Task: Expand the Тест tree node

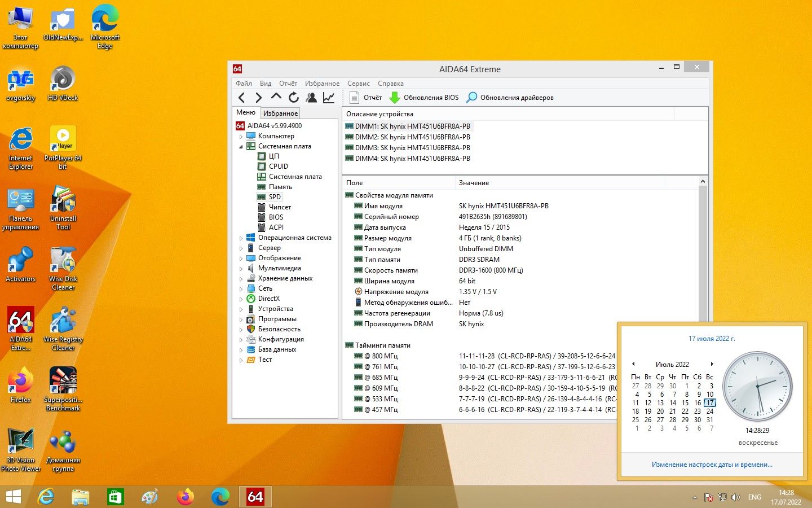Action: click(x=241, y=360)
